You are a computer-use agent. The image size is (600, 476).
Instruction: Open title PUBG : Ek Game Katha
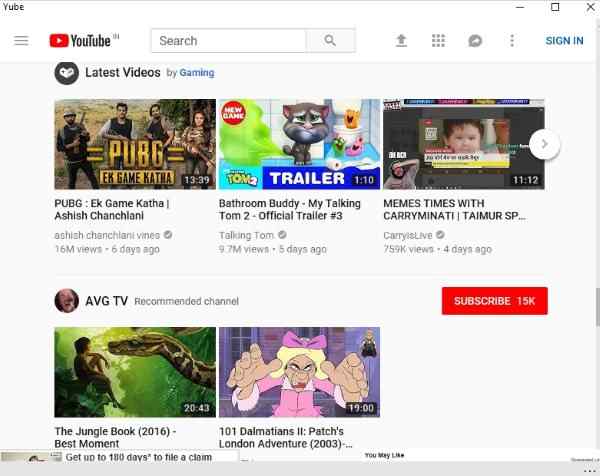coord(112,209)
